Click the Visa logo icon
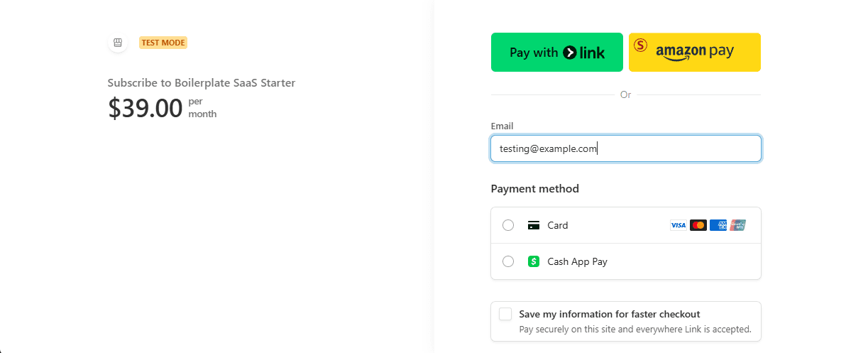 pyautogui.click(x=679, y=225)
